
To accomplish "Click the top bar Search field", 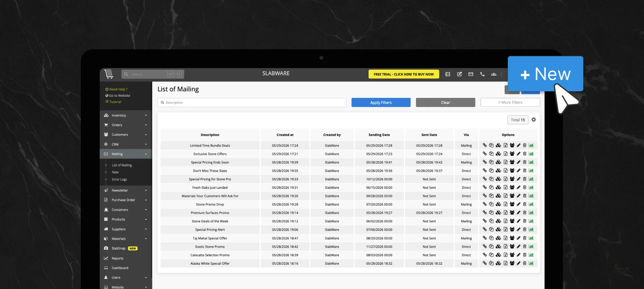I will pos(153,74).
